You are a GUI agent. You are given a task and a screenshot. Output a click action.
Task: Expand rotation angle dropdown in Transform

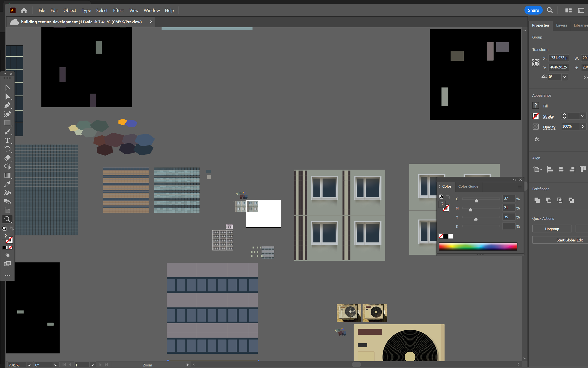564,77
